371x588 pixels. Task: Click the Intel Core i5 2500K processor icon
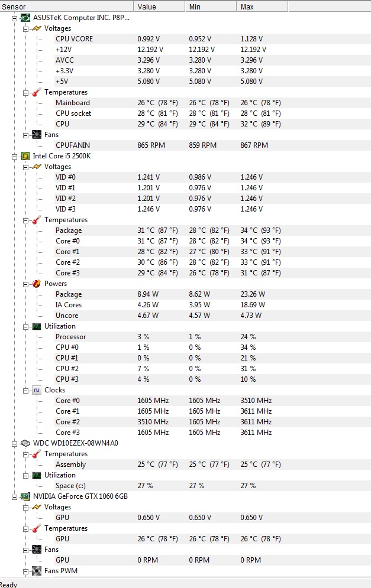(25, 156)
